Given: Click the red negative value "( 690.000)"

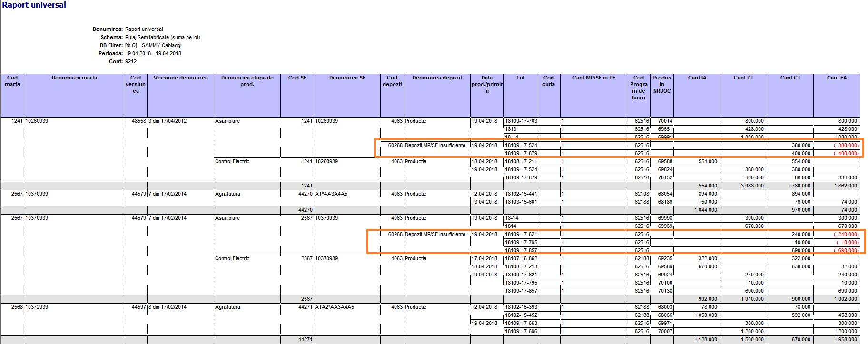Looking at the screenshot, I should [x=846, y=250].
